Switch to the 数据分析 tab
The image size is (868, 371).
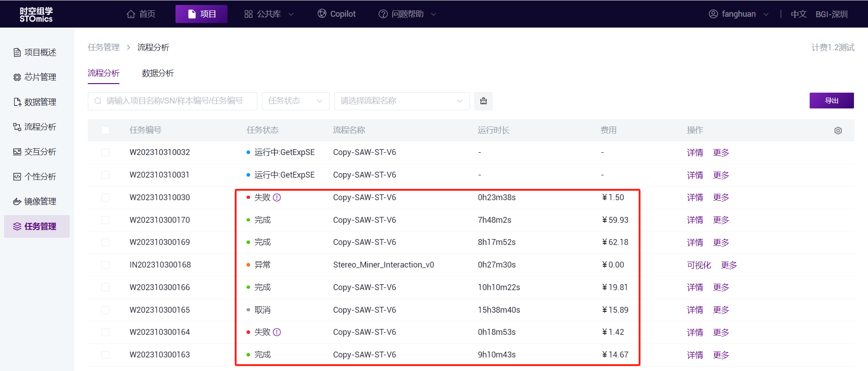click(158, 73)
